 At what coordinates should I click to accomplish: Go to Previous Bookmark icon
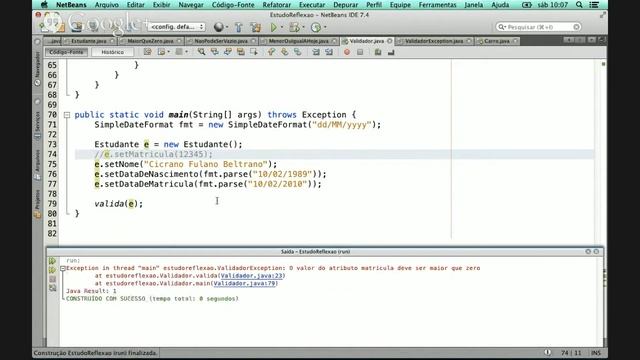271,52
